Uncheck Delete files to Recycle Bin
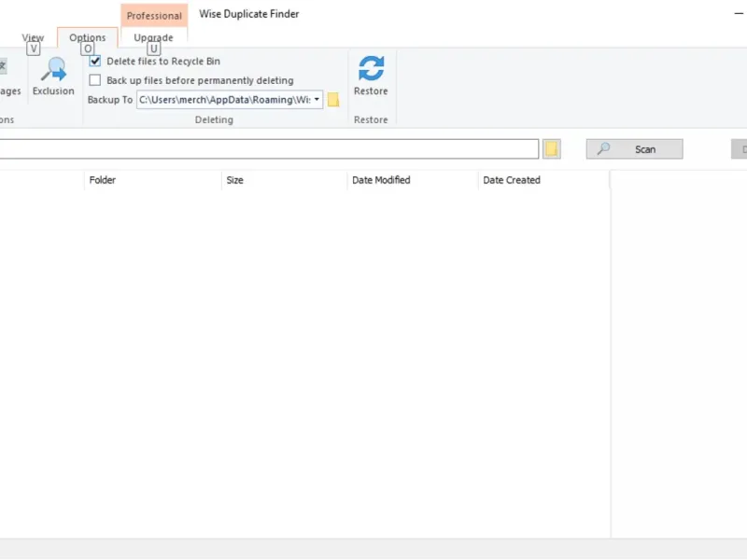747x560 pixels. point(95,61)
